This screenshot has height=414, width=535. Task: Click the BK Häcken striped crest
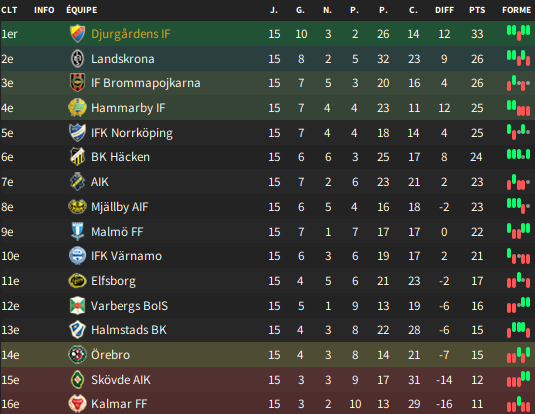tap(77, 157)
